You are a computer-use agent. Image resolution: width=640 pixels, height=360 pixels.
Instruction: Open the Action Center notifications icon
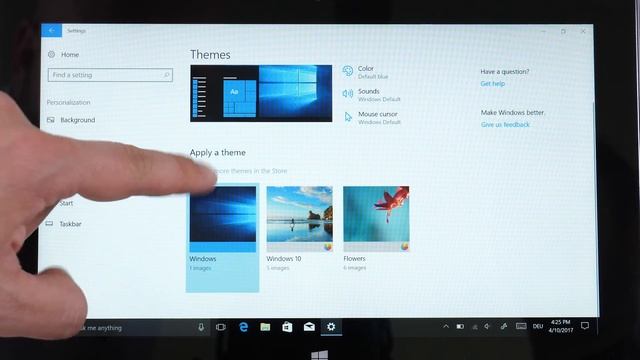point(585,326)
